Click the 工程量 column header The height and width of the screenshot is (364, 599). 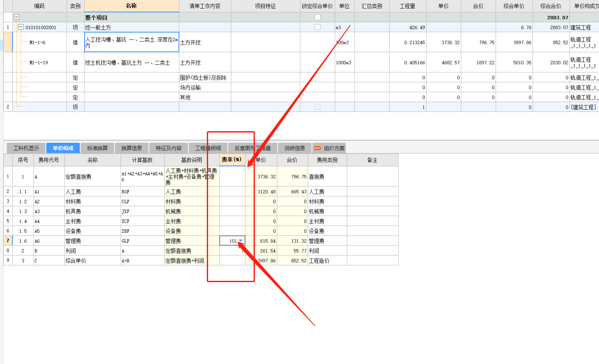408,6
